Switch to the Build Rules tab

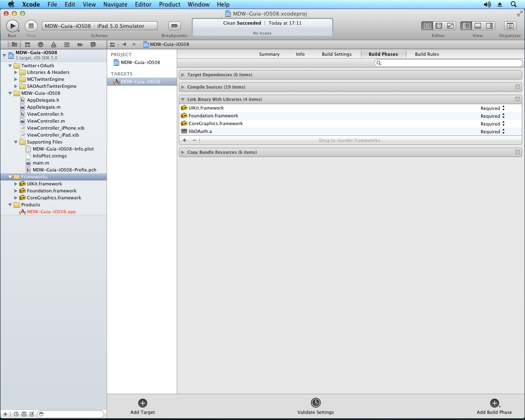coord(427,54)
